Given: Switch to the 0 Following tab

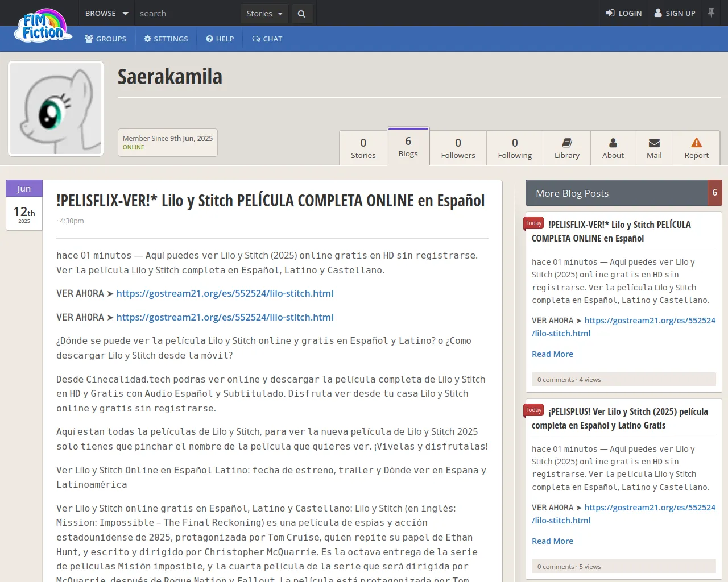Looking at the screenshot, I should (515, 148).
